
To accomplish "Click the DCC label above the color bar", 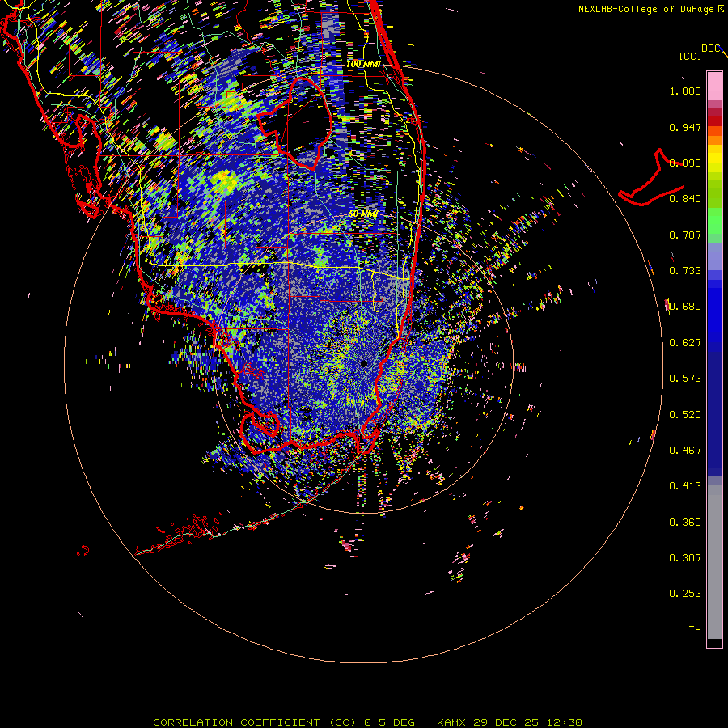I will [x=710, y=49].
